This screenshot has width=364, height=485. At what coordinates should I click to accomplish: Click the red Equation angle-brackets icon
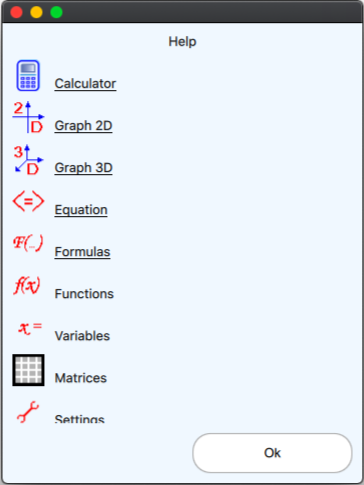pyautogui.click(x=28, y=201)
